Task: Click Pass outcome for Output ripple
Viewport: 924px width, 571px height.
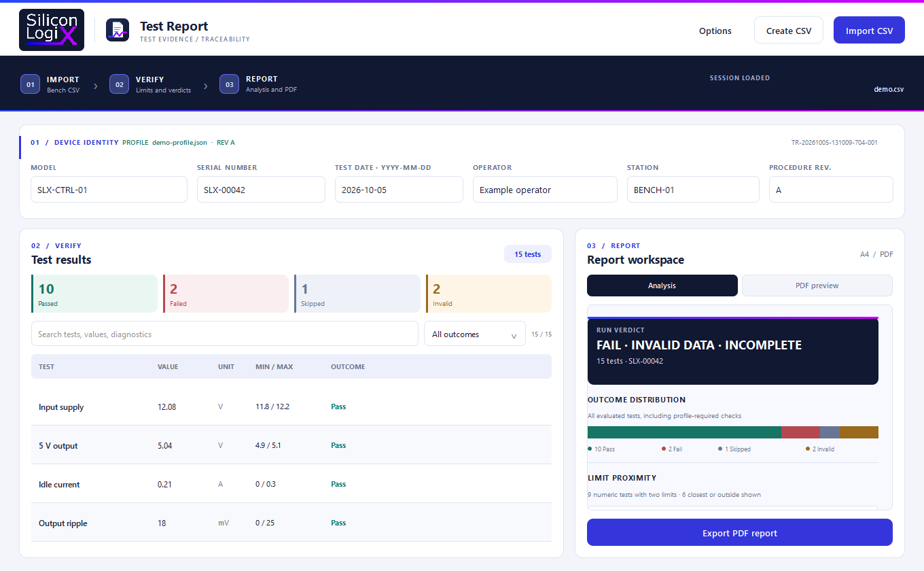Action: point(338,523)
